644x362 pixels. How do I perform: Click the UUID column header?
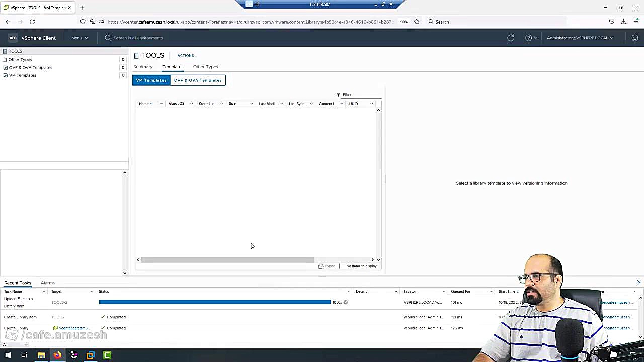[x=353, y=104]
